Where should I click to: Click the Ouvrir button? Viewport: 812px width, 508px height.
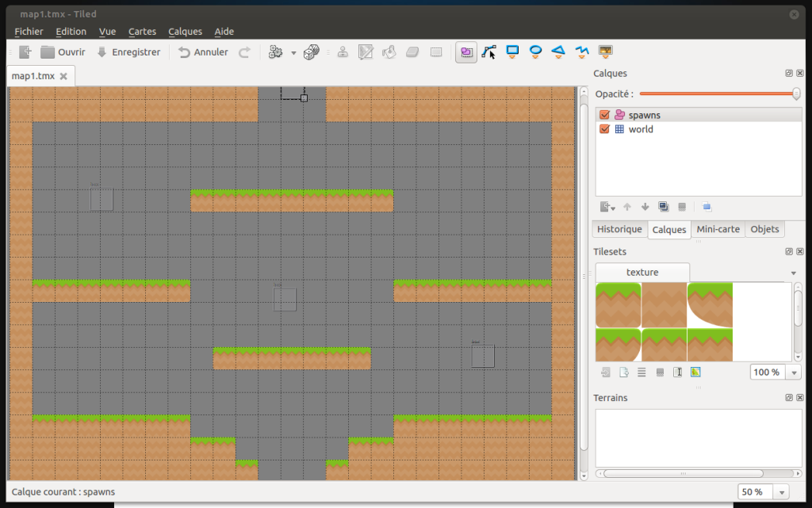coord(63,52)
